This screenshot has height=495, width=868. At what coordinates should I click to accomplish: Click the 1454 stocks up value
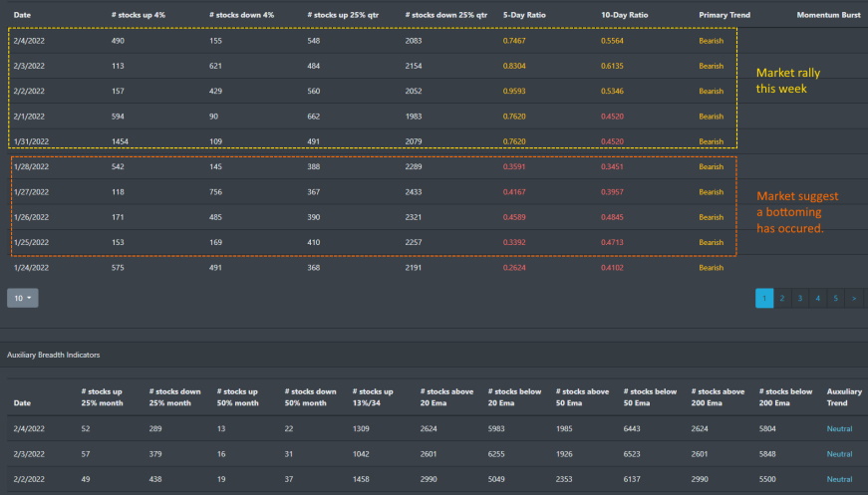[x=121, y=141]
